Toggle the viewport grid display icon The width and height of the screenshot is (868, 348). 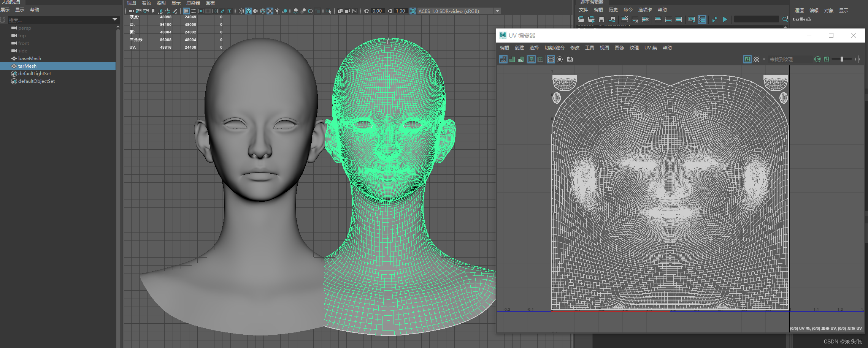click(x=186, y=11)
